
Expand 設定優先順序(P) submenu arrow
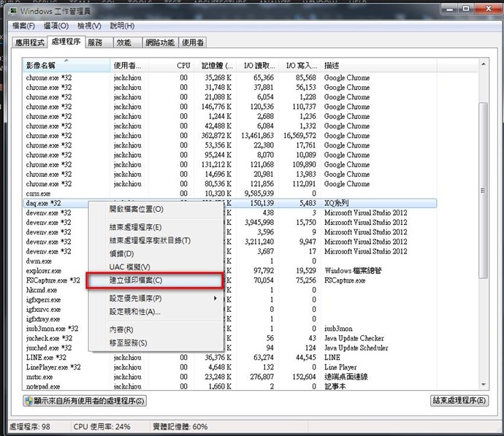[x=215, y=299]
